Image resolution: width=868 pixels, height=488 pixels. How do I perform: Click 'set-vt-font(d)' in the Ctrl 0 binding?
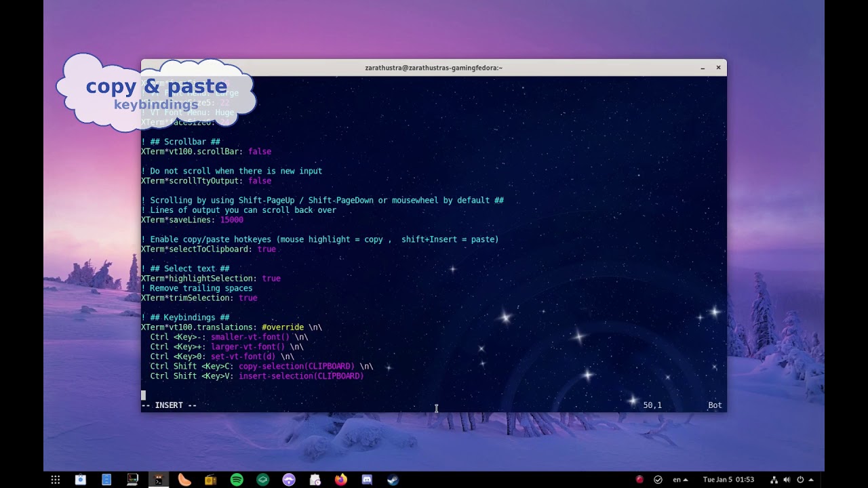click(243, 357)
